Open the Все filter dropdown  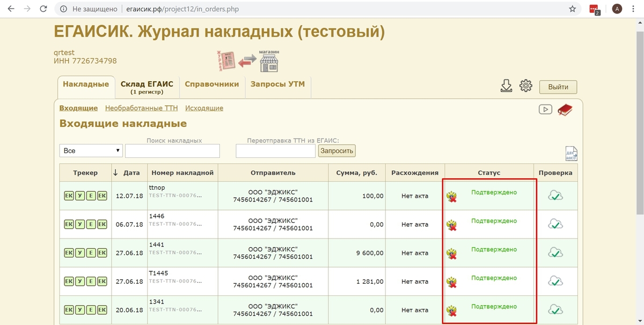(x=91, y=151)
